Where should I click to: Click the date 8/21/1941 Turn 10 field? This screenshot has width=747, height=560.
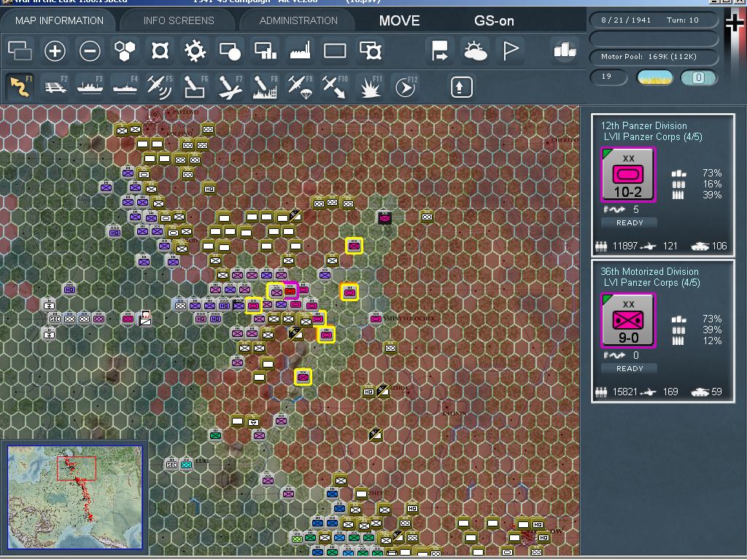[654, 20]
